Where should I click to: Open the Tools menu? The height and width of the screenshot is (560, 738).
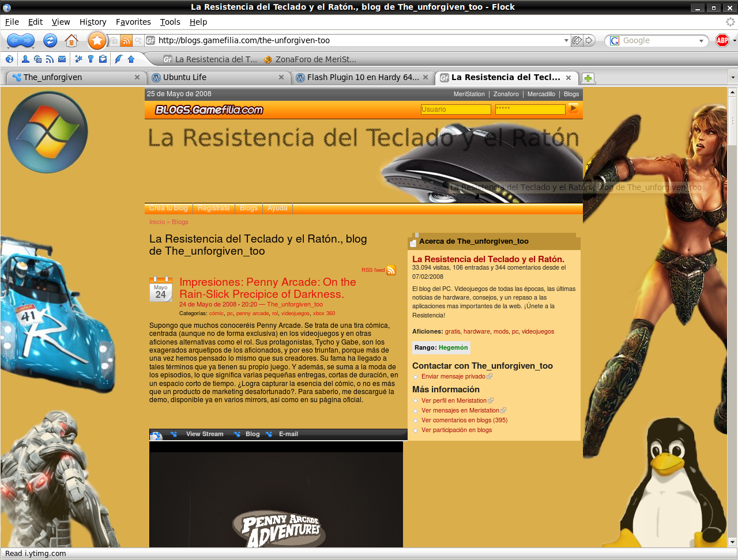170,22
